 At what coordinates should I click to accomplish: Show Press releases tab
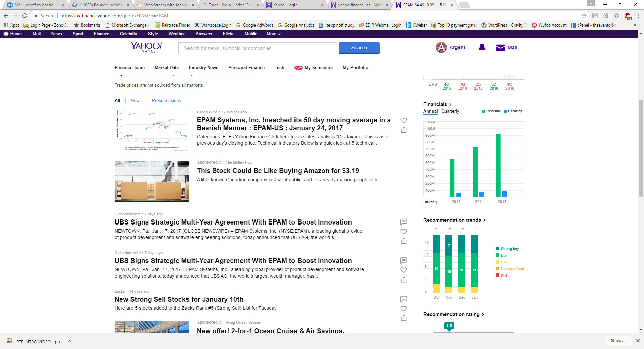point(166,101)
